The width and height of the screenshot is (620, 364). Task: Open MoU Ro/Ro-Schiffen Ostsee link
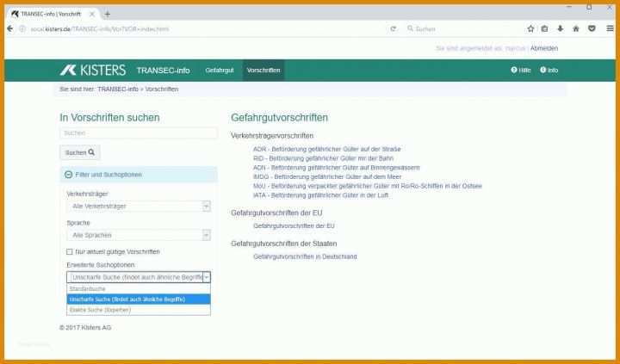[x=368, y=186]
